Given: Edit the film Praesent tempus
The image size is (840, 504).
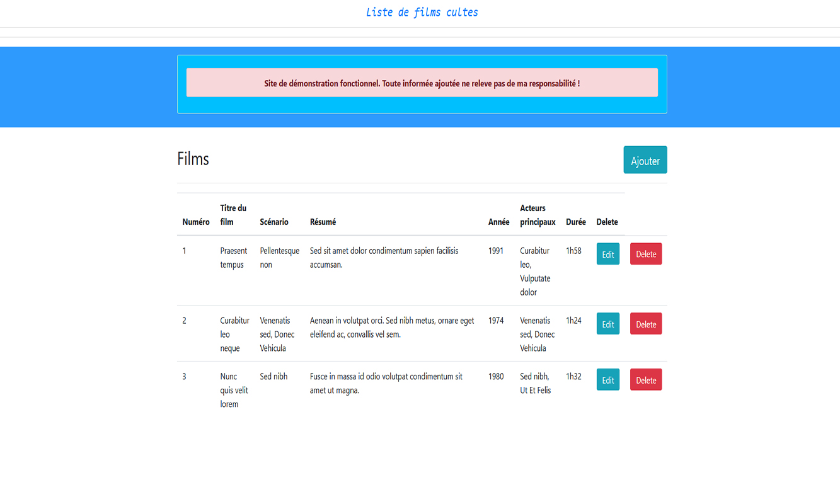Looking at the screenshot, I should 607,253.
